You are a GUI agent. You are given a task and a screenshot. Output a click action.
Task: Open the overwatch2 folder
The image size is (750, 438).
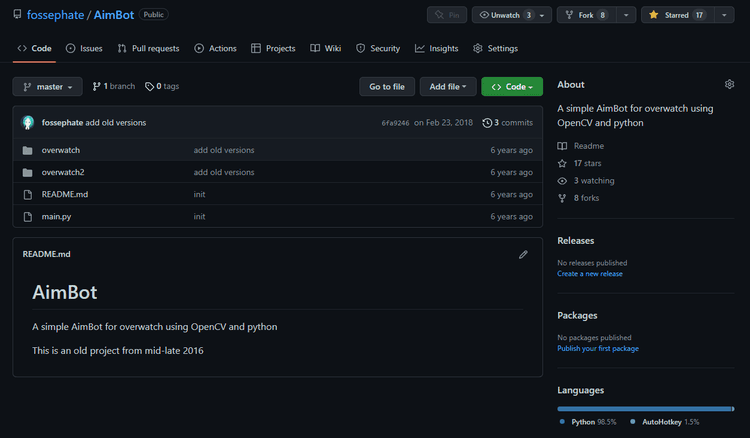click(x=63, y=172)
